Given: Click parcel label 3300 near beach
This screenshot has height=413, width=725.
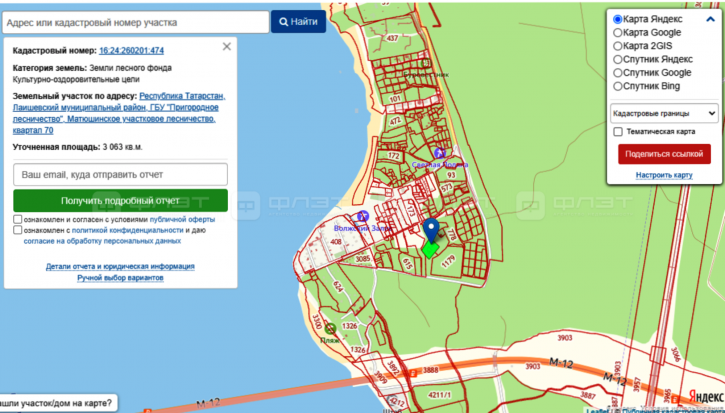Looking at the screenshot, I should [316, 321].
